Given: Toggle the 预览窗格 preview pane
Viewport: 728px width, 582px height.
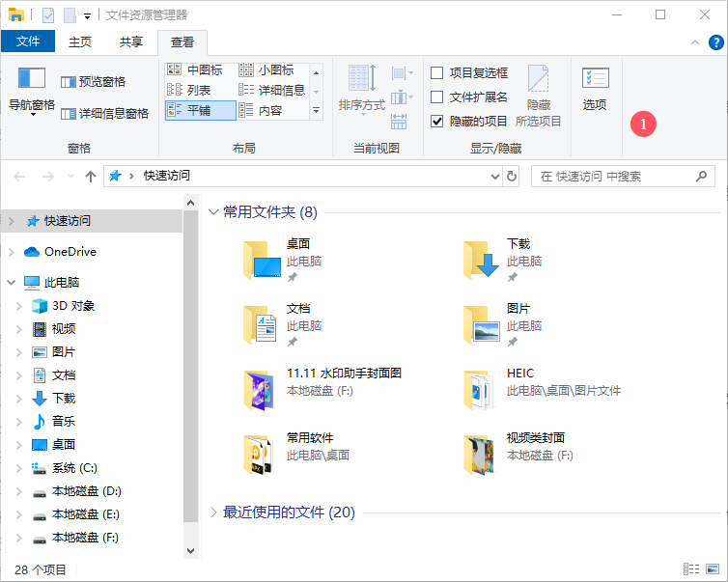Looking at the screenshot, I should pyautogui.click(x=94, y=82).
